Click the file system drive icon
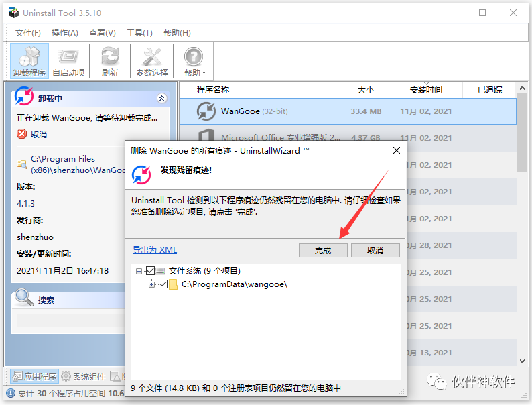 pos(161,271)
